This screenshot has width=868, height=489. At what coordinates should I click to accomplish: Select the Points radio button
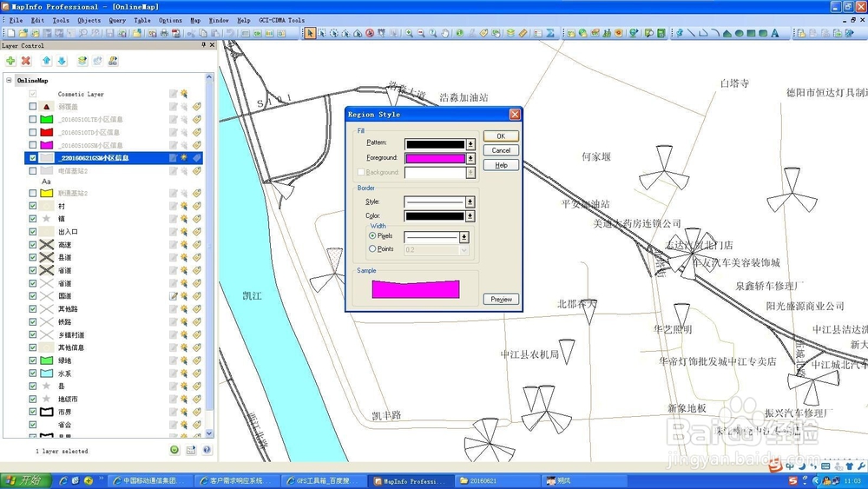click(372, 249)
